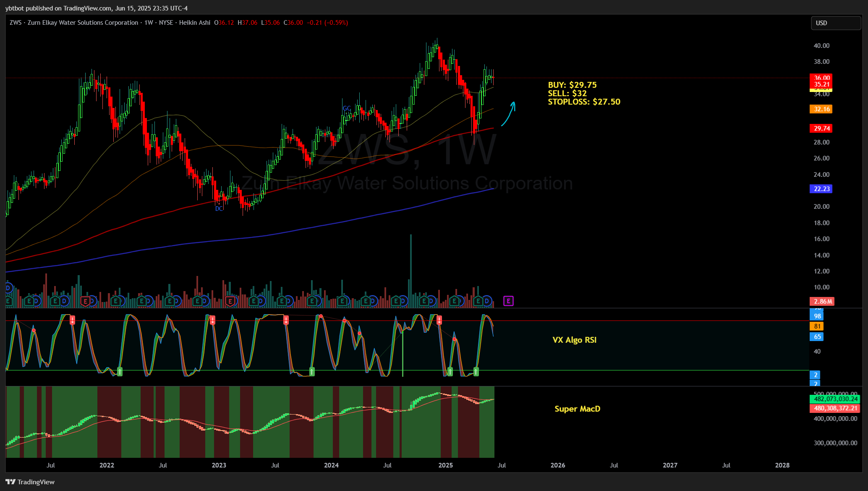Click the orange 81 RSI value tag
Screen dimensions: 868x491
click(x=817, y=326)
